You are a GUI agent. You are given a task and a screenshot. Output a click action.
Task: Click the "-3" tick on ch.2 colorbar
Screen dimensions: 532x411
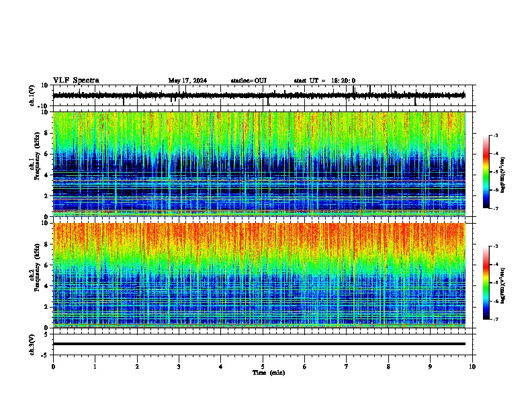coord(495,246)
